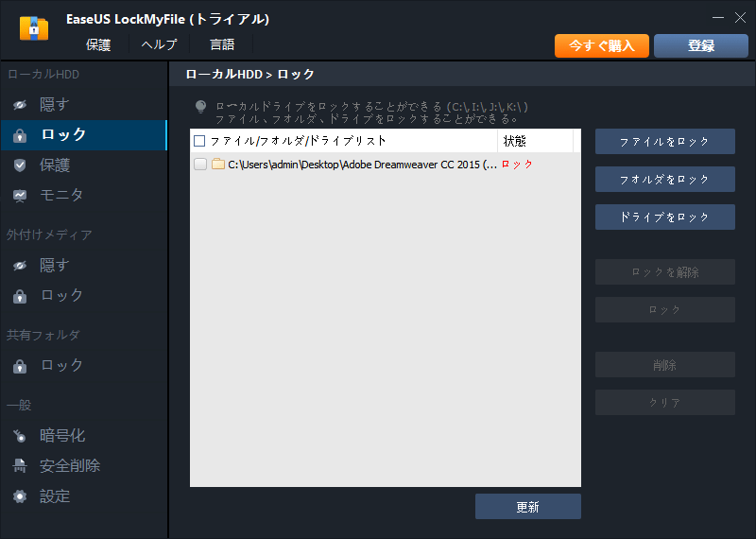Open the 言語 menu
The height and width of the screenshot is (539, 756).
click(x=222, y=44)
